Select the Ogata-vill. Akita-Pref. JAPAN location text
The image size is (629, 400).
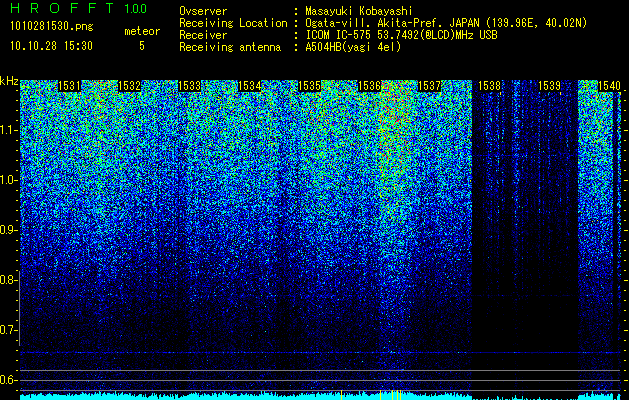446,23
